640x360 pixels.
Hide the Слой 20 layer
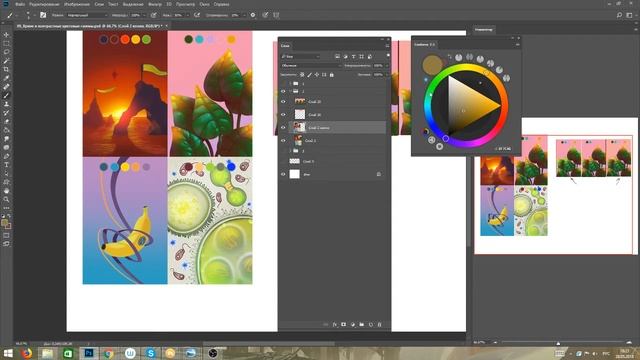pyautogui.click(x=283, y=102)
